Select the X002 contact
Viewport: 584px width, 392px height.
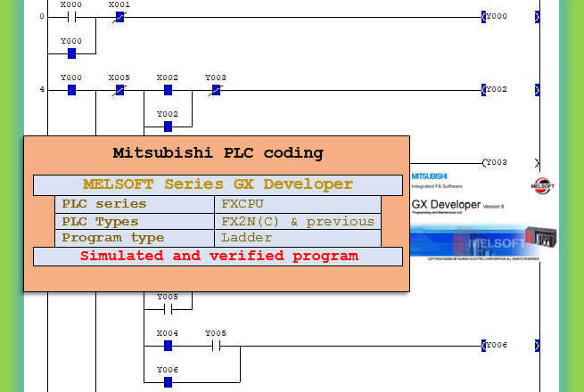[x=168, y=90]
